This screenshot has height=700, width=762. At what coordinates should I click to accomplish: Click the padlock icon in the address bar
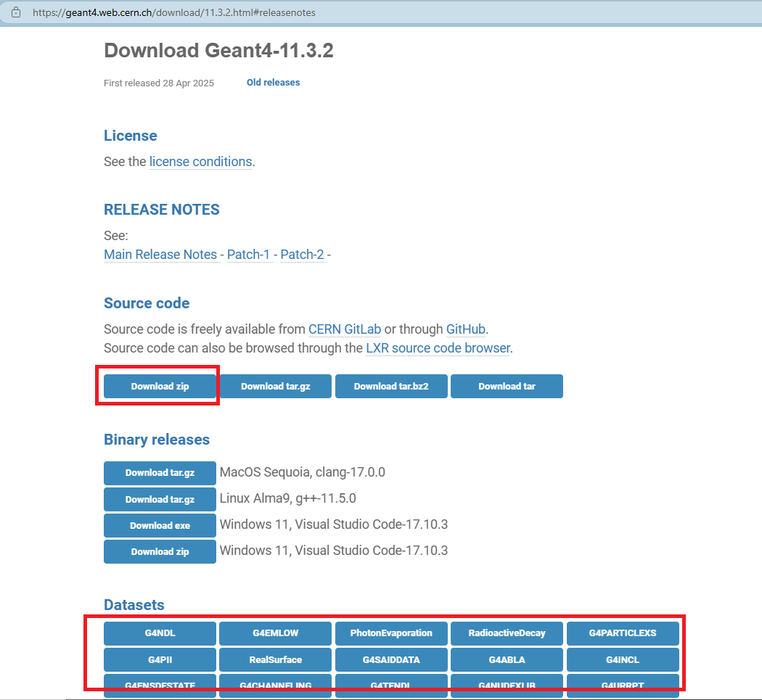pos(15,12)
